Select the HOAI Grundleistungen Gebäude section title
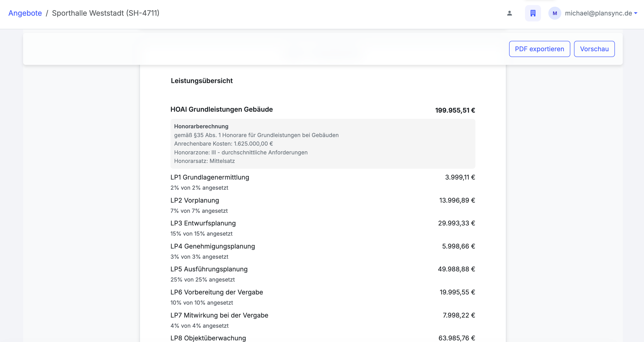 [x=221, y=109]
